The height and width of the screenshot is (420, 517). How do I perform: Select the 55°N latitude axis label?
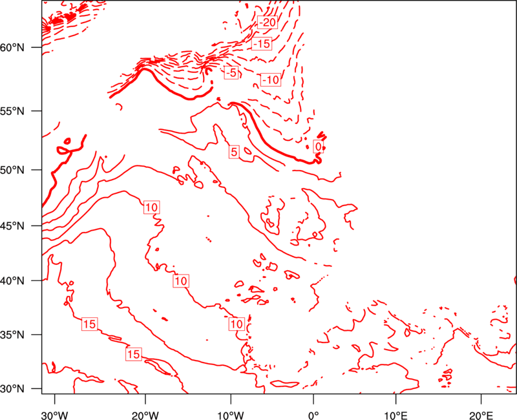[12, 111]
